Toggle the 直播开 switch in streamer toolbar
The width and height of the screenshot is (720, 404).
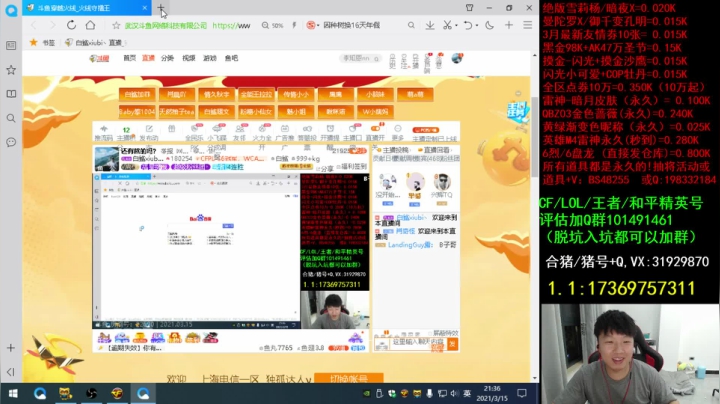375,129
